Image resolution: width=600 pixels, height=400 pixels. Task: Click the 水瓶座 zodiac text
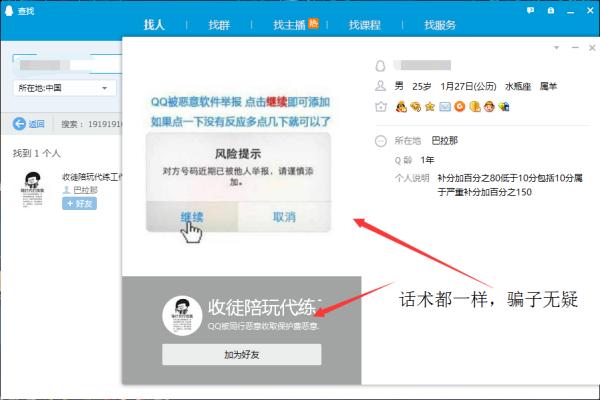click(518, 87)
